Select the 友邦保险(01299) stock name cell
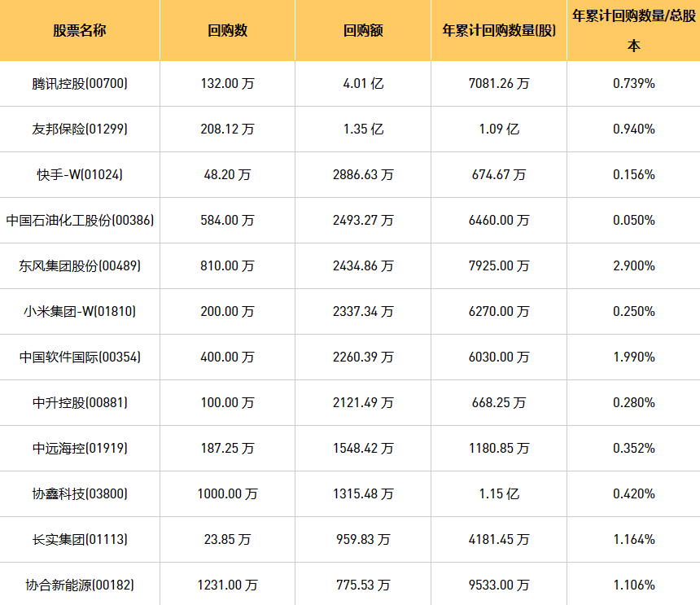The image size is (700, 605). tap(80, 129)
